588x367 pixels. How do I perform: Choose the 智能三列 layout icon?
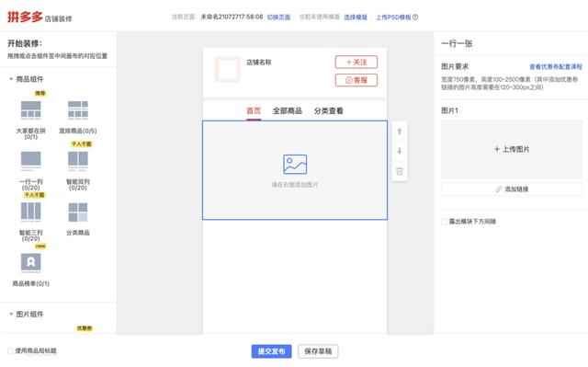30,212
